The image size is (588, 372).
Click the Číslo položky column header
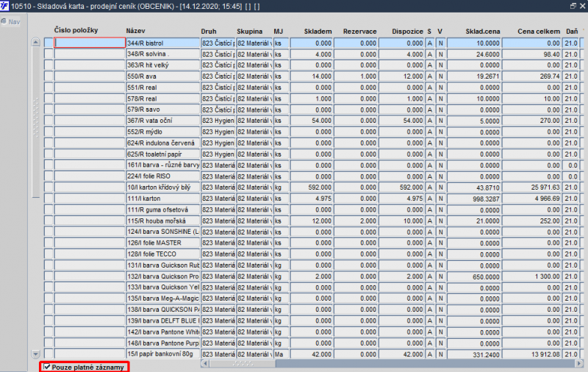point(76,30)
